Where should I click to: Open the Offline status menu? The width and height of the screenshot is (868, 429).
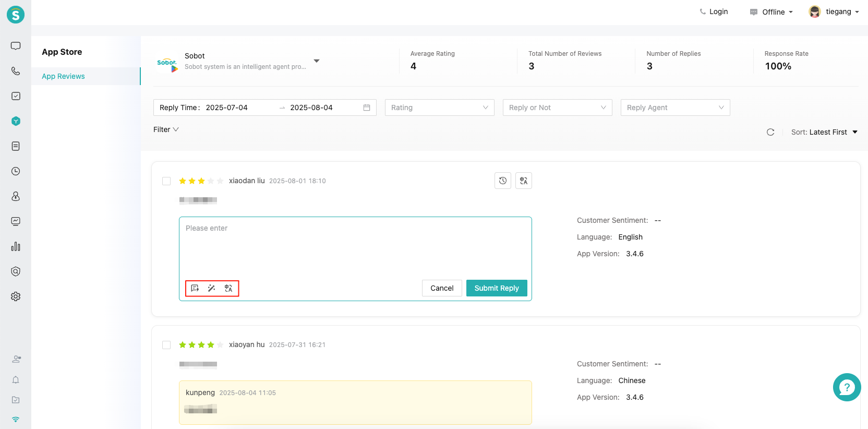773,12
